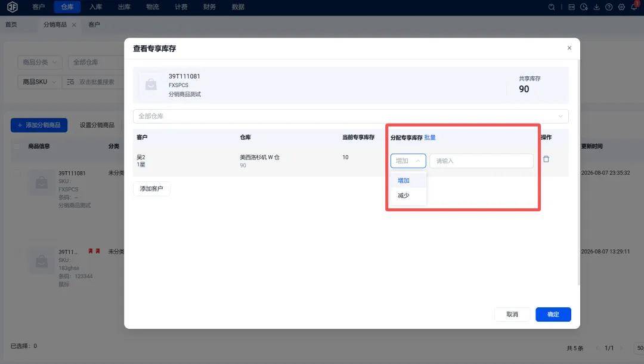Collapse the 增加 adjustment type dropdown
Screen dimensions: 644x364
coord(408,161)
